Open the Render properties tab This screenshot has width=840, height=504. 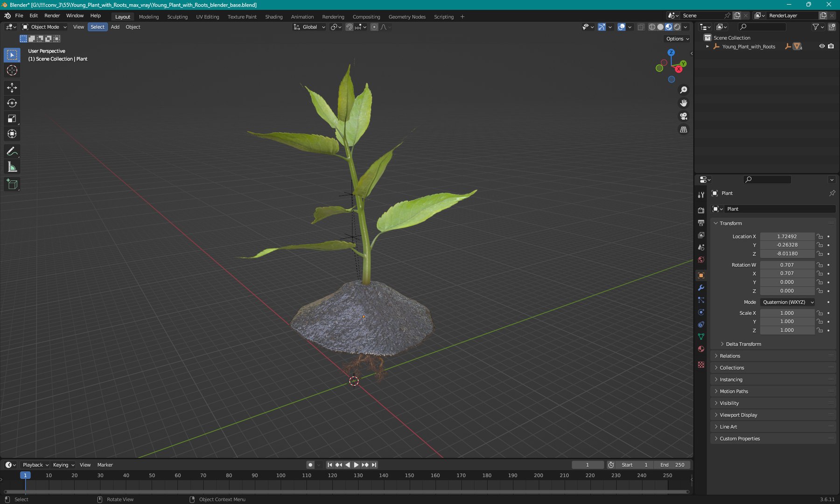[701, 210]
